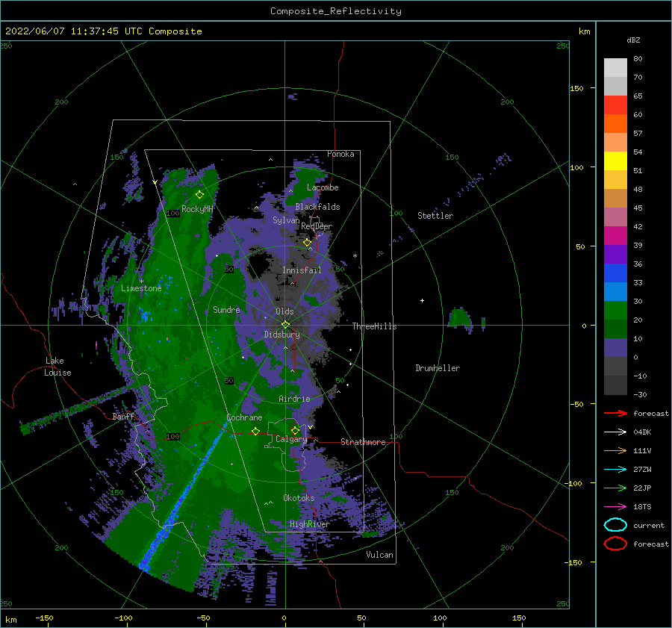Click the yellow diamond marker above Calgary
672x628 pixels.
295,430
